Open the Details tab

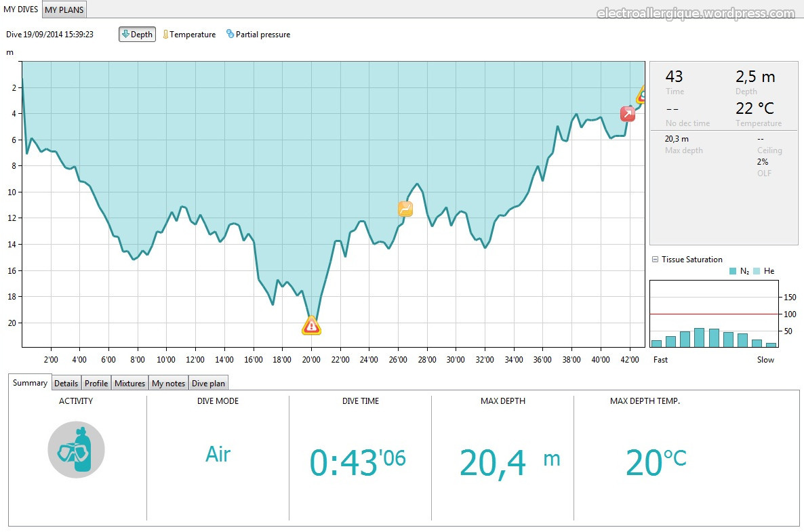coord(66,384)
